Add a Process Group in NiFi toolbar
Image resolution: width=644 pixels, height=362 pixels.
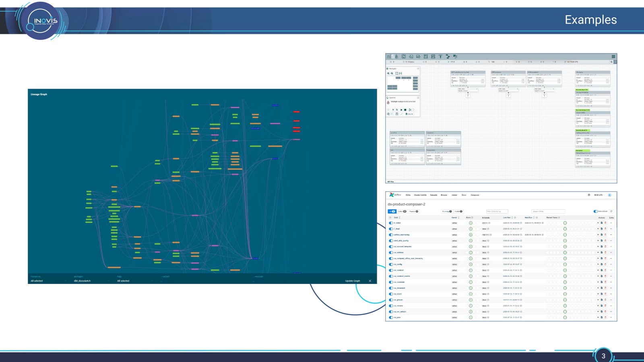coord(426,56)
